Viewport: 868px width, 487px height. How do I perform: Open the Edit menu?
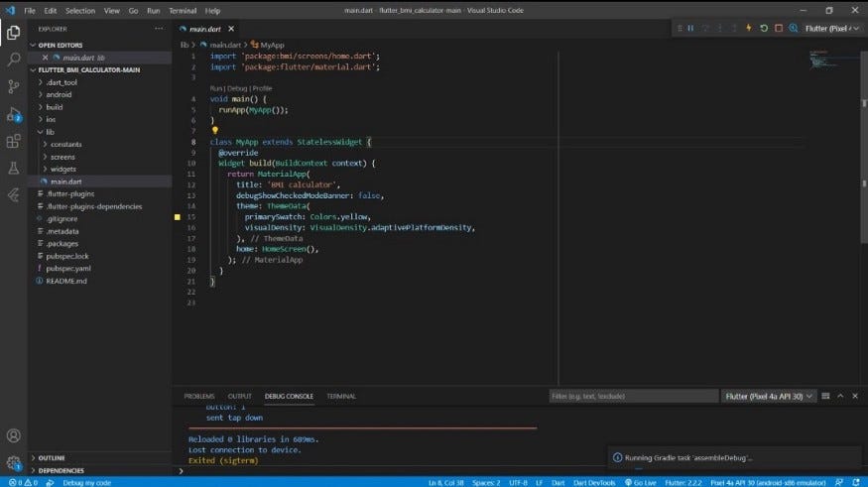(x=51, y=11)
